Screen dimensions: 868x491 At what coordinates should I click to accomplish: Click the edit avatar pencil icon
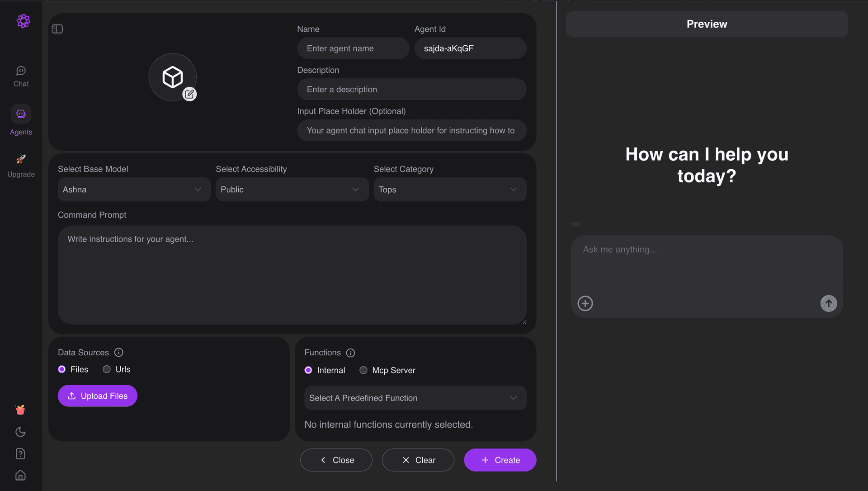click(189, 94)
